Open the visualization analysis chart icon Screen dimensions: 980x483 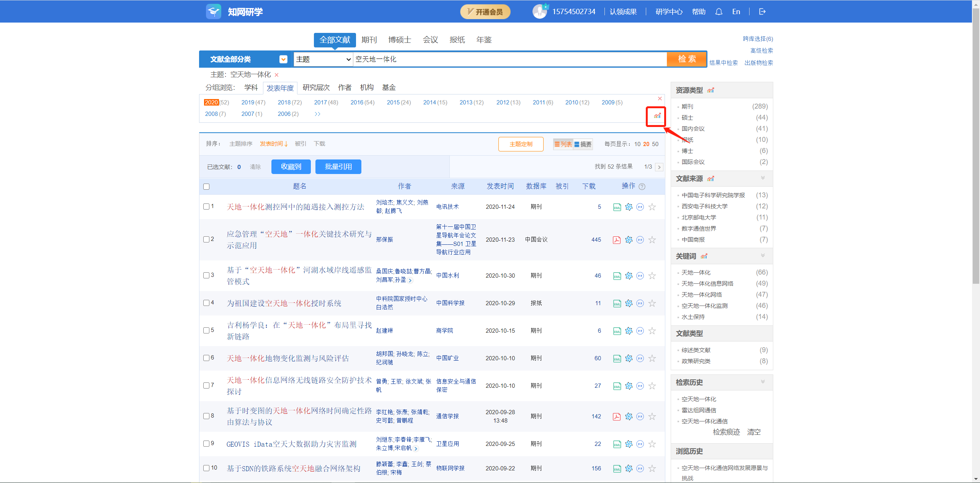(656, 116)
